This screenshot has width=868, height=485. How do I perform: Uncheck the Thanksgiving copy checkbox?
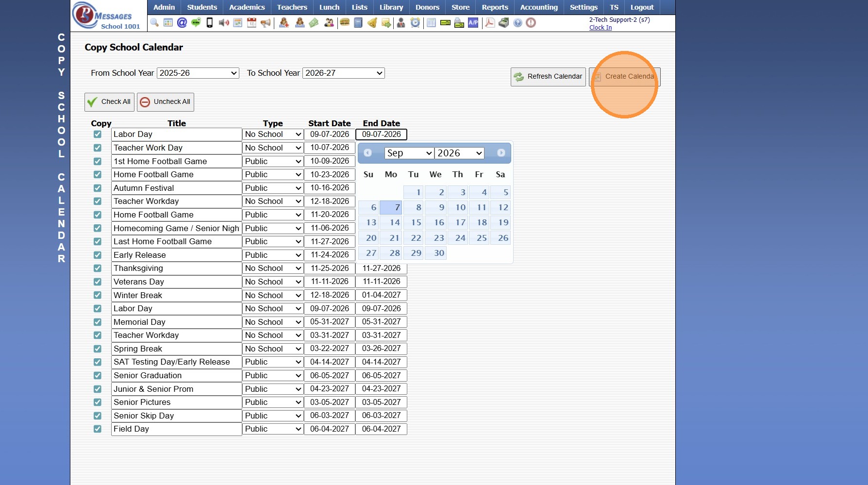[98, 268]
